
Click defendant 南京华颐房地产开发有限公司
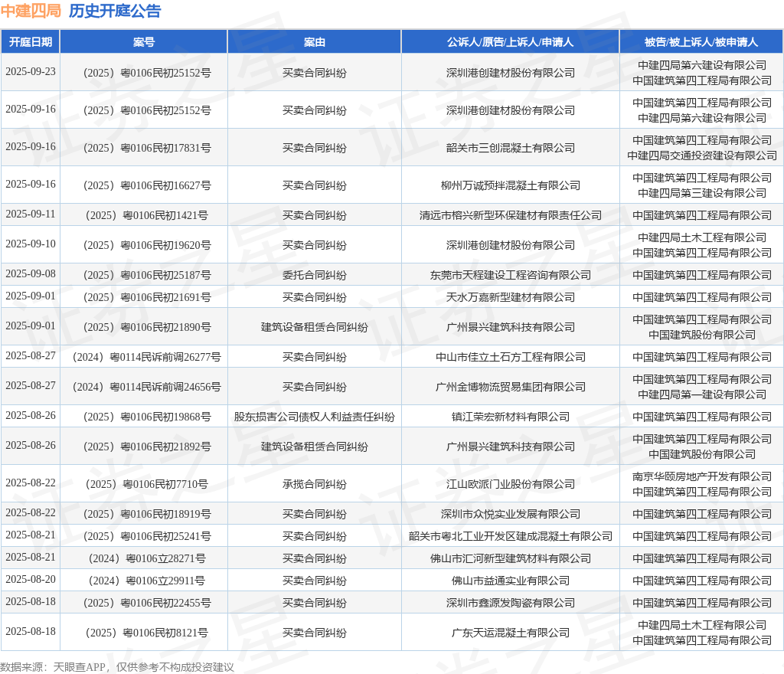tap(702, 476)
